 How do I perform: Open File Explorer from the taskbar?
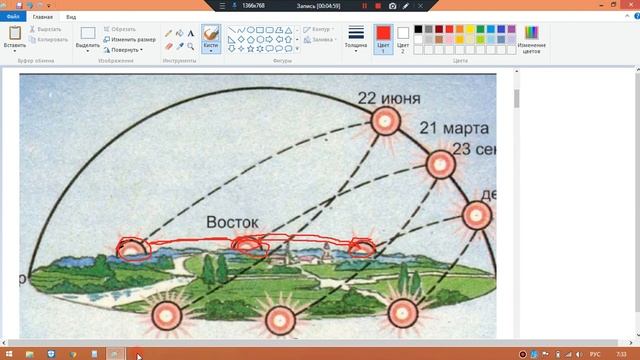tap(29, 354)
